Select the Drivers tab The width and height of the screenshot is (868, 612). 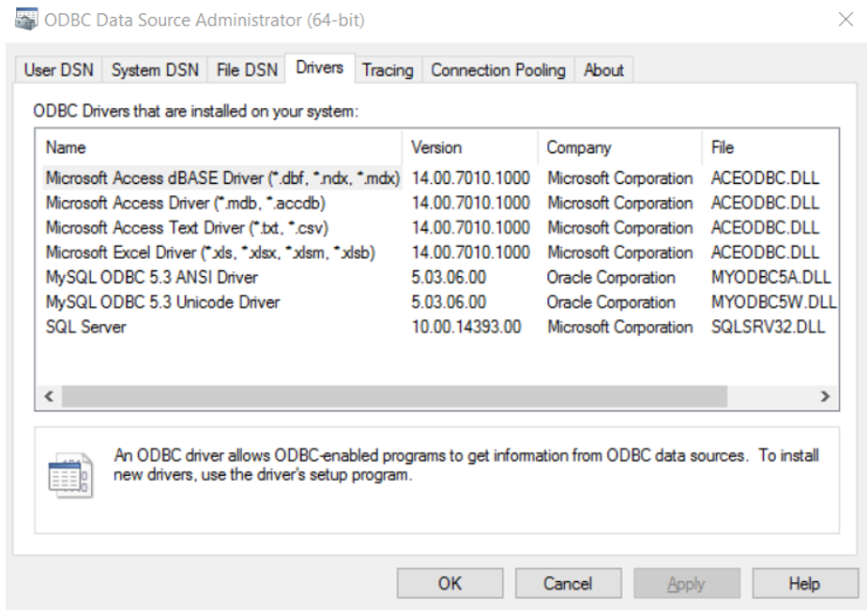[x=319, y=69]
